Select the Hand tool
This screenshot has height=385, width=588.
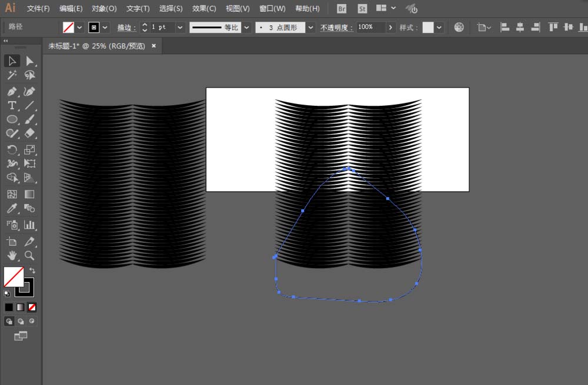point(12,256)
